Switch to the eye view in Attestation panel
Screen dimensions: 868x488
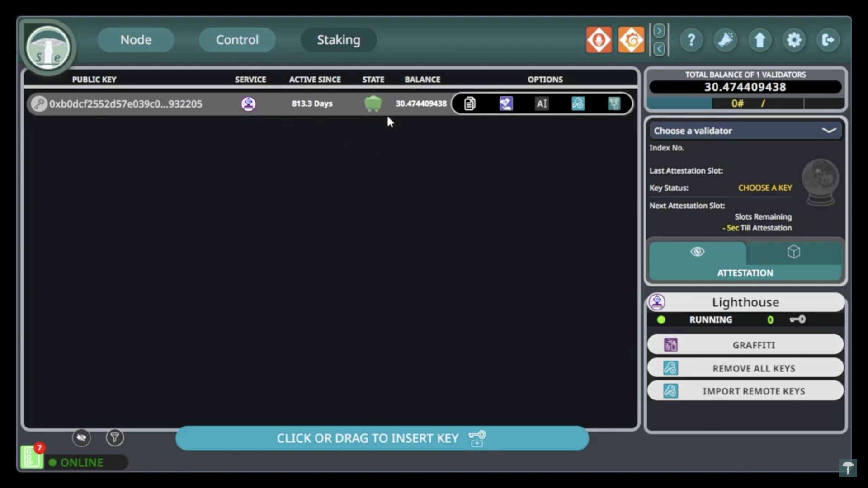(697, 252)
